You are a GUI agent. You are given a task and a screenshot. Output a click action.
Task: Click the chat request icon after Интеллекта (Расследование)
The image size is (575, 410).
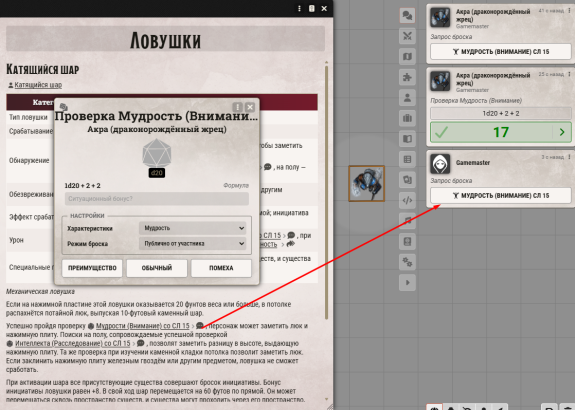140,343
